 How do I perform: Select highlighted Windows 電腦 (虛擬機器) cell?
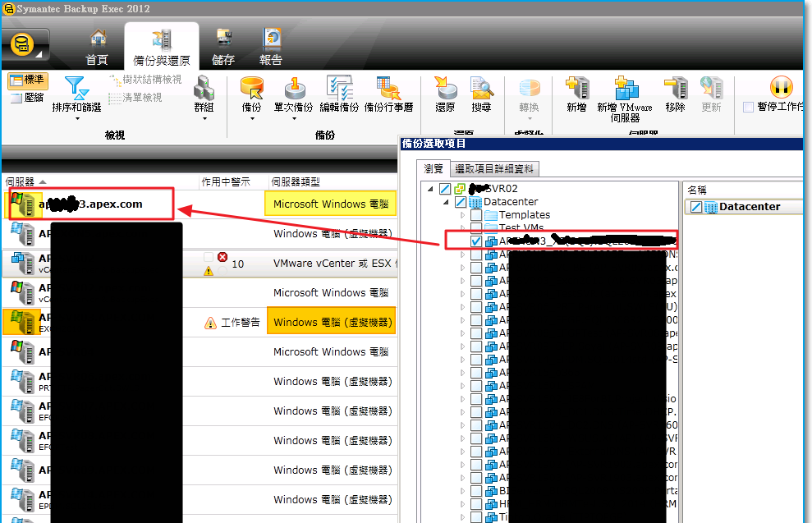(332, 322)
